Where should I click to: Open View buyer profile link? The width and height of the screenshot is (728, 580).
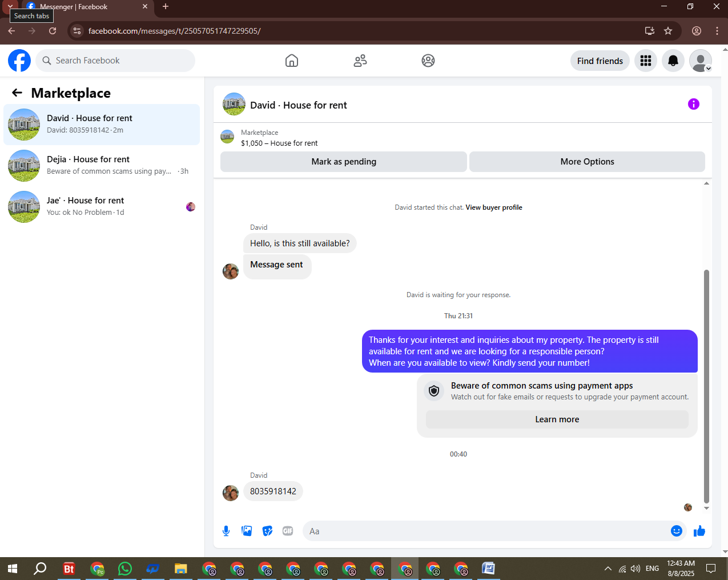[494, 207]
